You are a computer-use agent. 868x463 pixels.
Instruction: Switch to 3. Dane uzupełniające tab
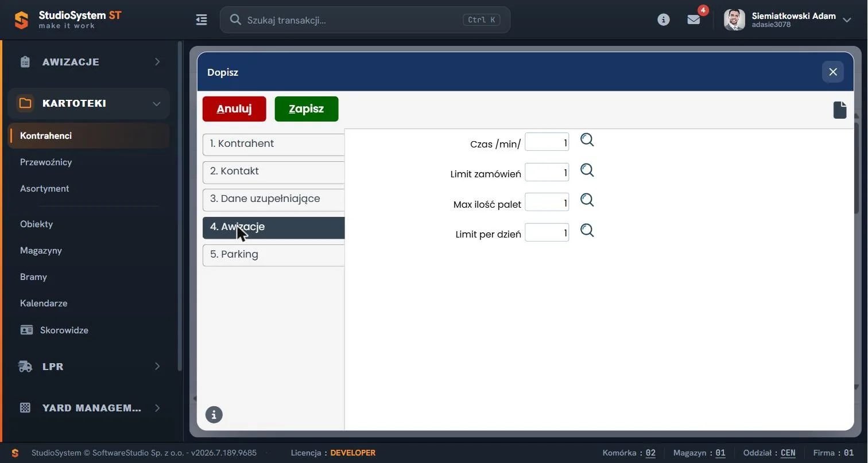click(273, 199)
